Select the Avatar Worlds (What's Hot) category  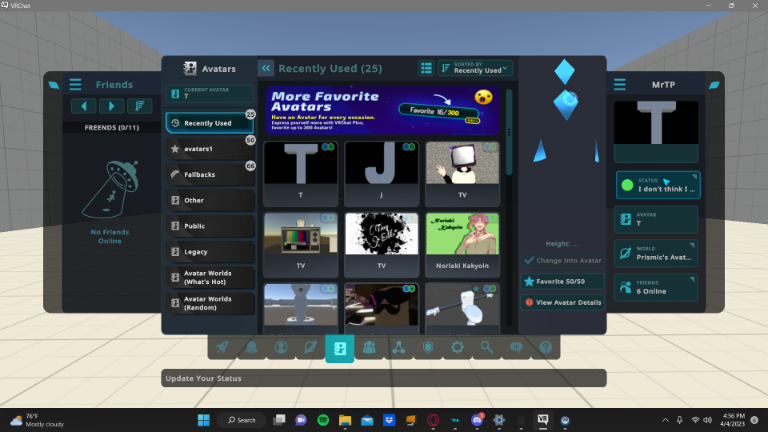210,277
